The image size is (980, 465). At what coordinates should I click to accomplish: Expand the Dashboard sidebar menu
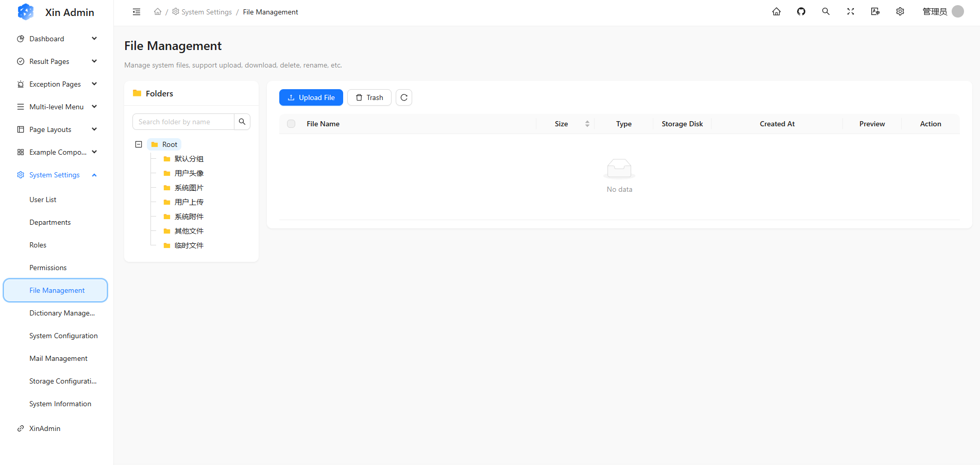(x=57, y=39)
